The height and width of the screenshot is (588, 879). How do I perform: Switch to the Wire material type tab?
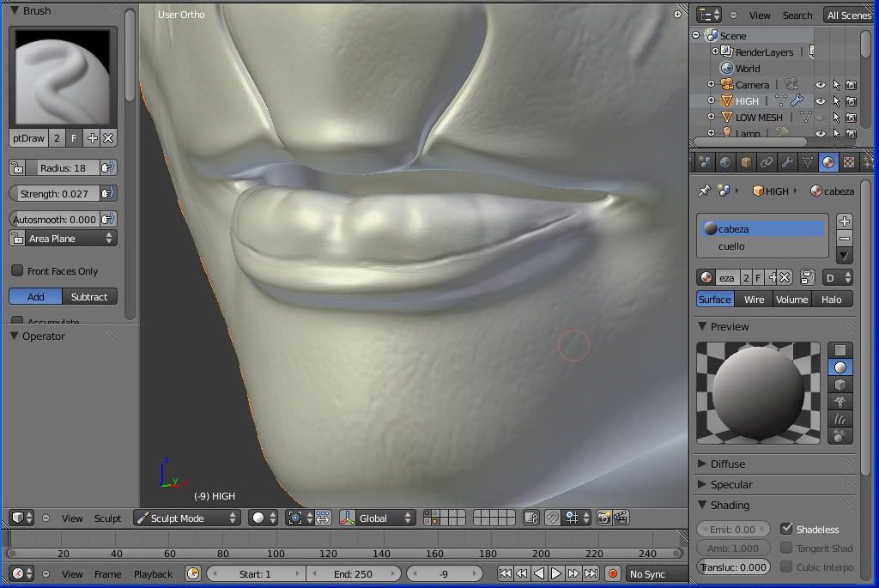click(x=754, y=300)
